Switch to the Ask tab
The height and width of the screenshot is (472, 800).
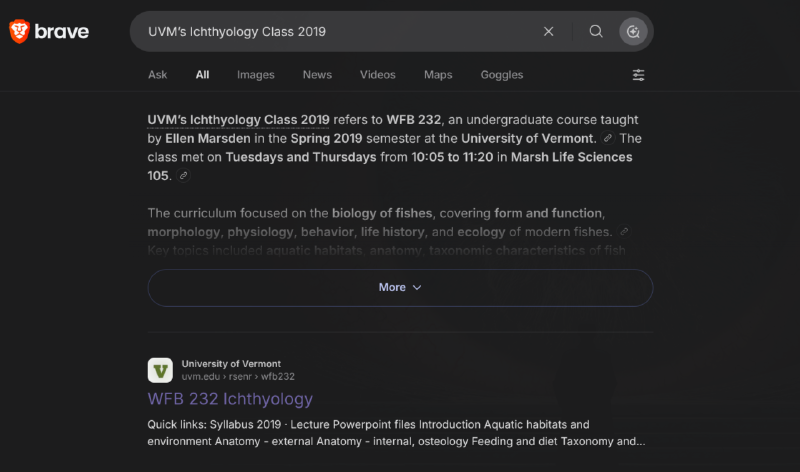(x=157, y=75)
